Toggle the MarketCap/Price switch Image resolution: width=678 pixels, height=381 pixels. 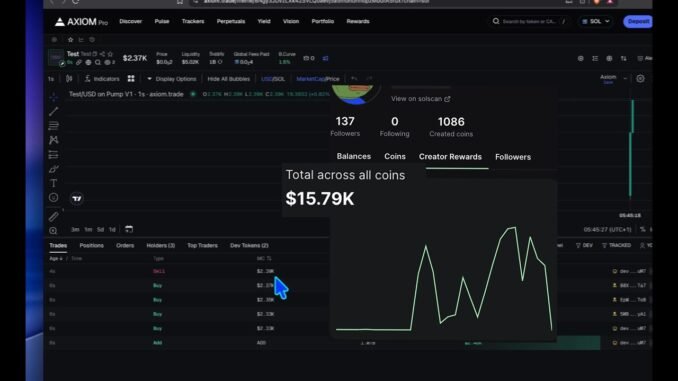click(x=318, y=79)
